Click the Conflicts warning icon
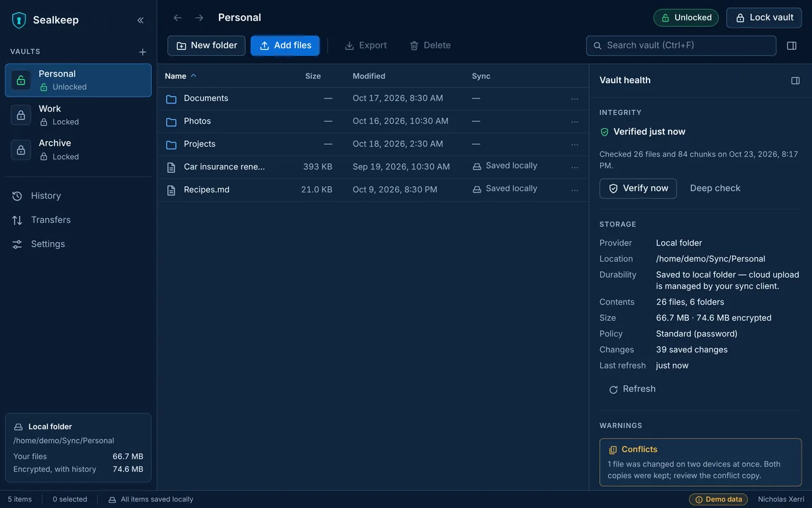The image size is (812, 508). pyautogui.click(x=613, y=450)
